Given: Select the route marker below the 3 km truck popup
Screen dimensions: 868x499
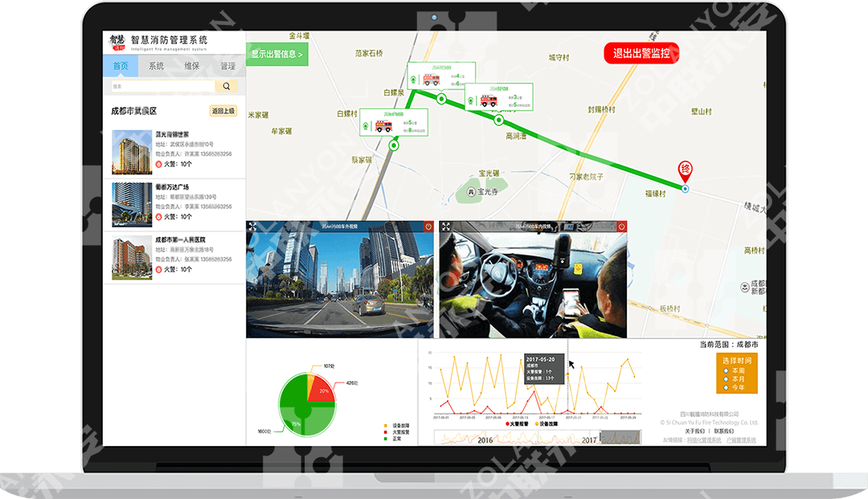Looking at the screenshot, I should pyautogui.click(x=499, y=120).
